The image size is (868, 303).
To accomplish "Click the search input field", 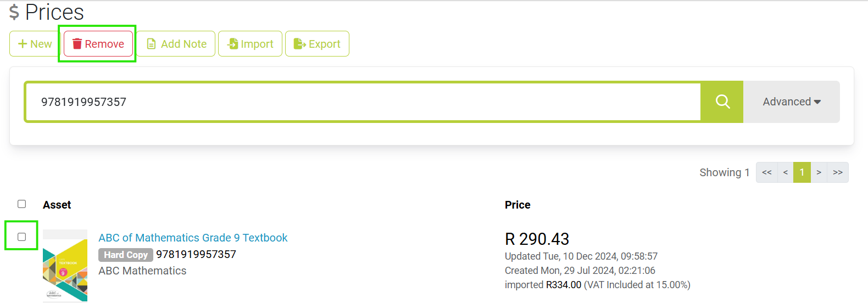I will coord(363,102).
